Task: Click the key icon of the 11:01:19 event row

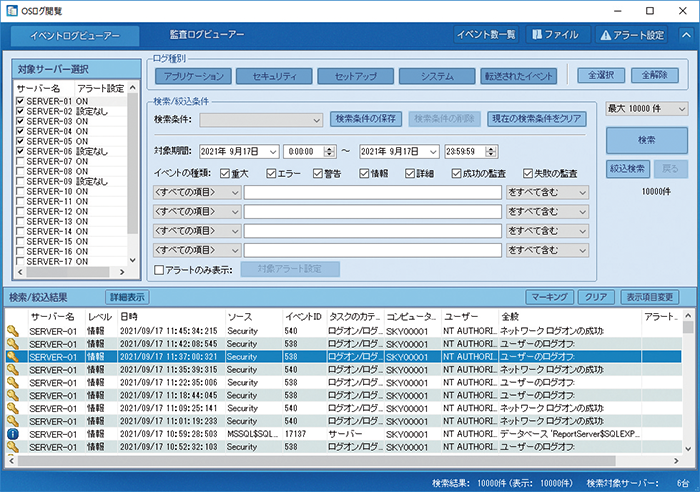Action: tap(13, 421)
